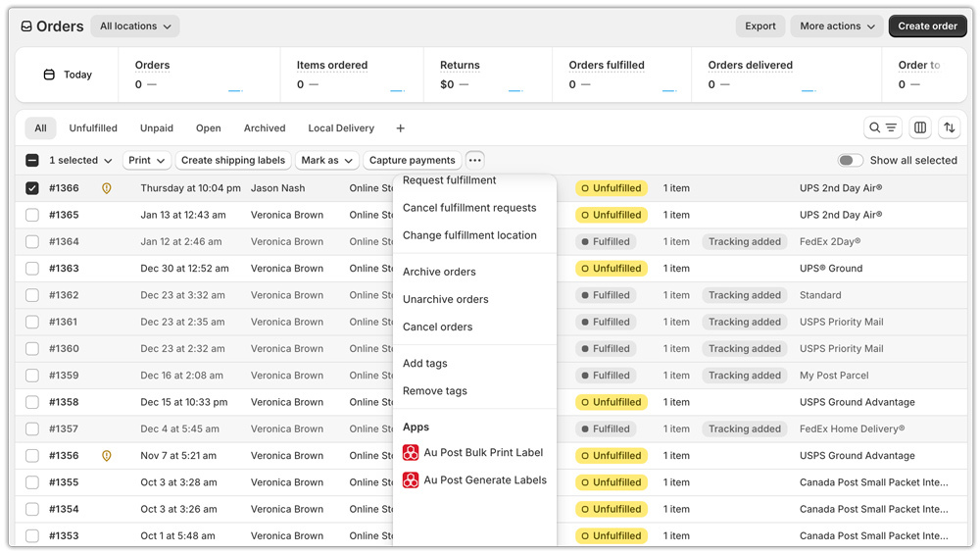The width and height of the screenshot is (980, 554).
Task: Check the checkbox for order #1363
Action: pyautogui.click(x=32, y=269)
